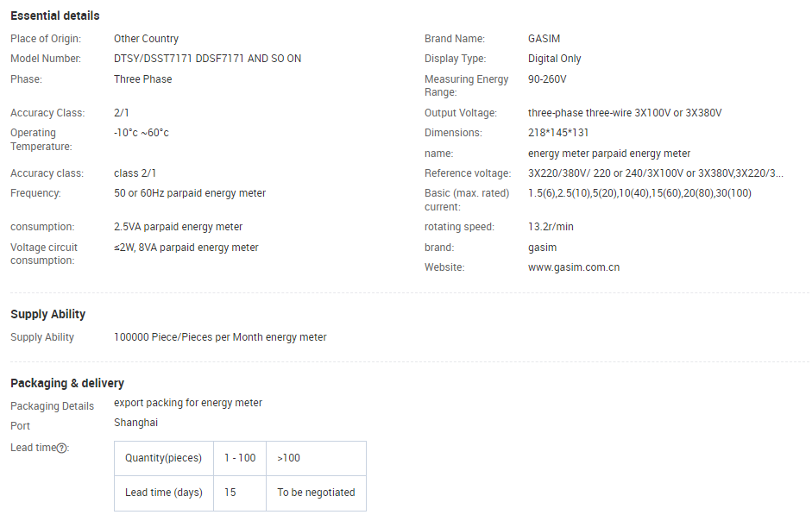
Task: Click the Three Phase value
Action: [142, 79]
